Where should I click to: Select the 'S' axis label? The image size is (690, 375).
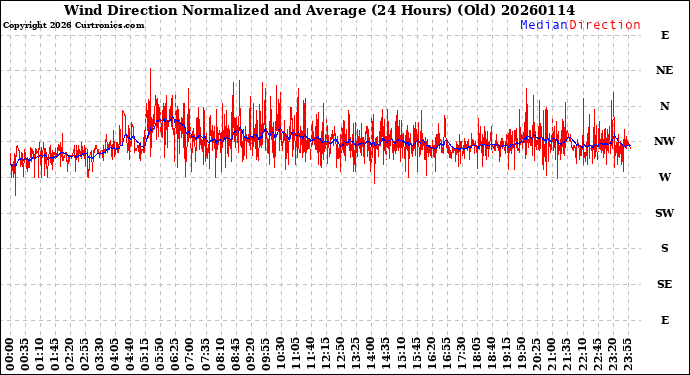point(664,248)
